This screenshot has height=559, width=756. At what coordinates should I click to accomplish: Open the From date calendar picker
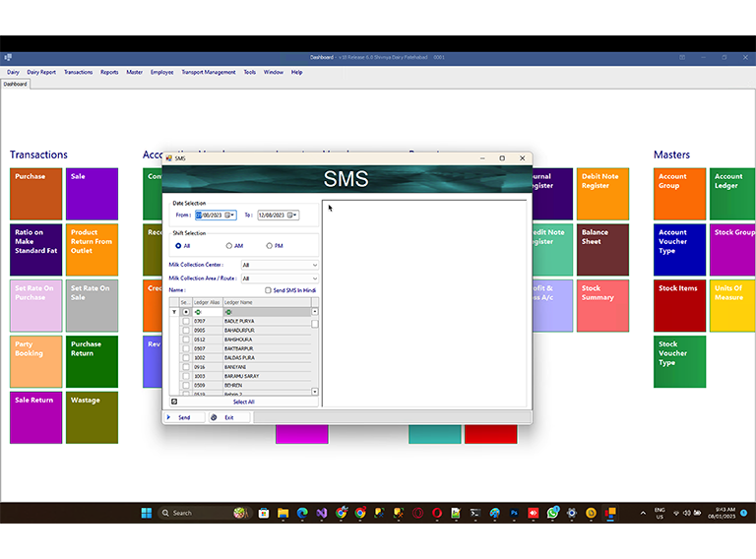229,215
